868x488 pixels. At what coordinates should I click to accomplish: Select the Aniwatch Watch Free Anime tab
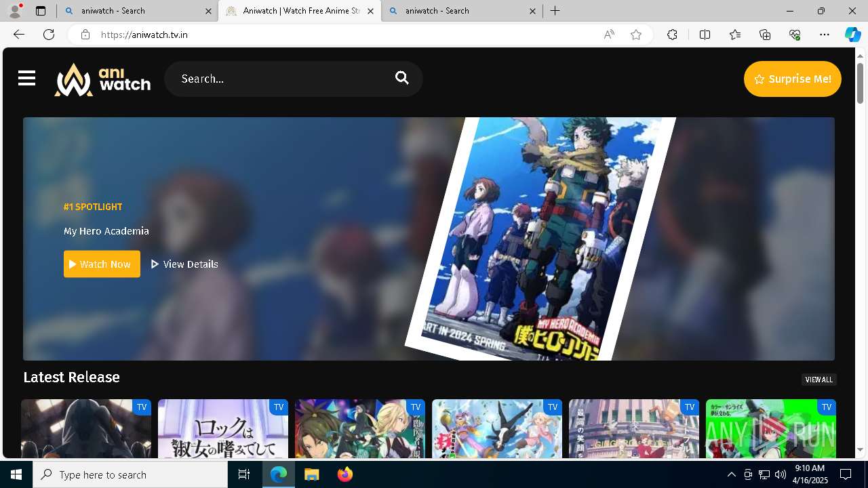click(300, 11)
